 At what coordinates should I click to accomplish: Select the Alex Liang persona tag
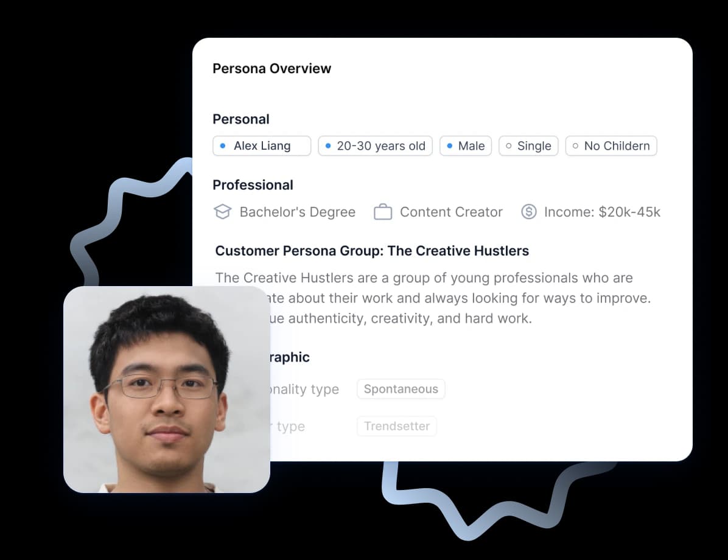(262, 145)
